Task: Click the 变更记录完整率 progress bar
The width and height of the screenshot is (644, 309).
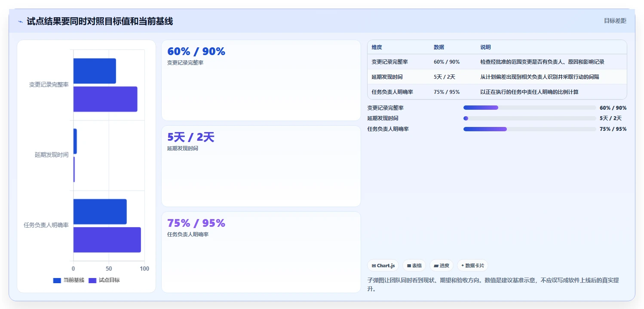Action: pos(530,108)
